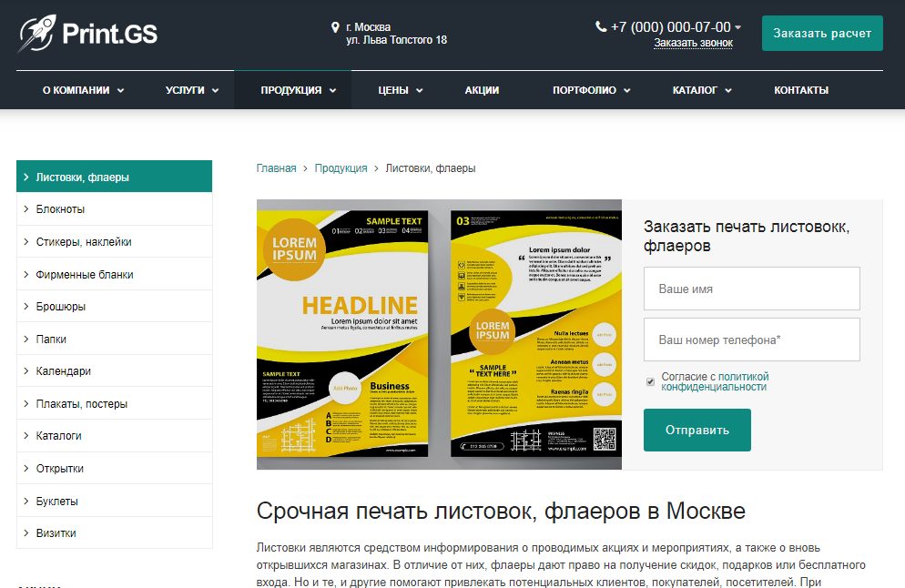Click the Print.GS rocket logo icon
The height and width of the screenshot is (588, 905).
(37, 34)
